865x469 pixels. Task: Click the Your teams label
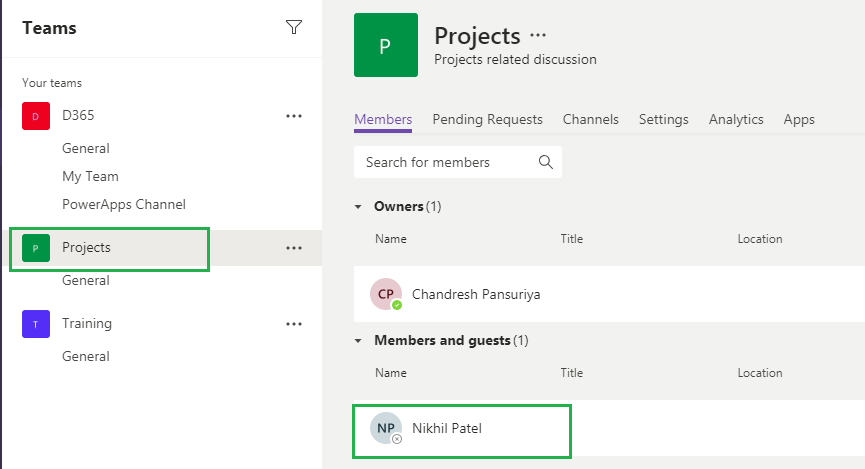(x=52, y=83)
